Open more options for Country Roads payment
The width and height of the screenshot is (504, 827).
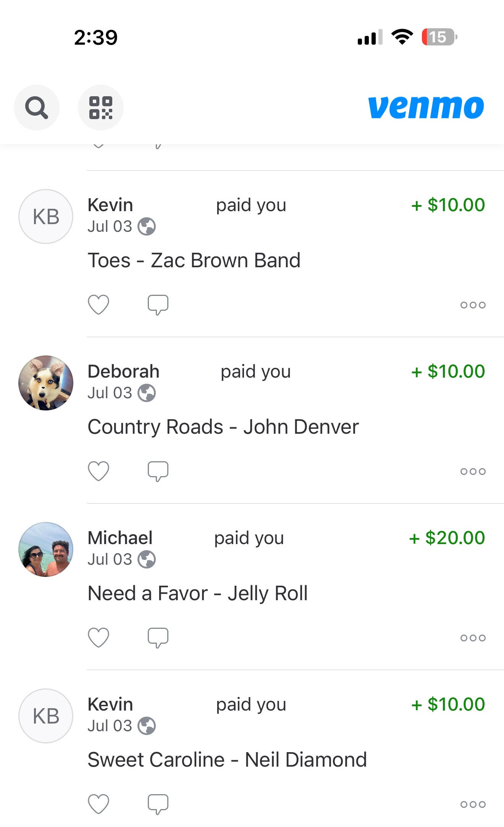(x=473, y=471)
